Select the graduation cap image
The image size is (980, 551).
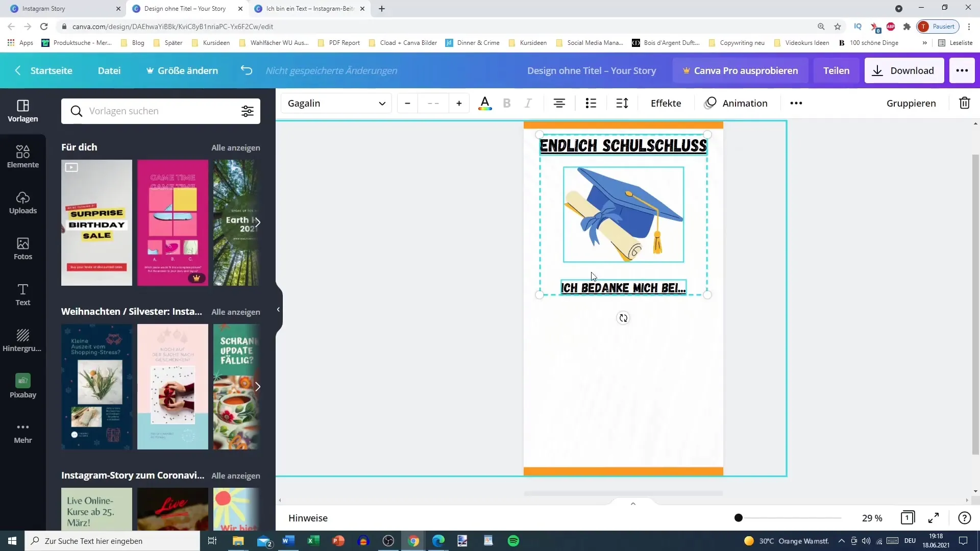(623, 214)
